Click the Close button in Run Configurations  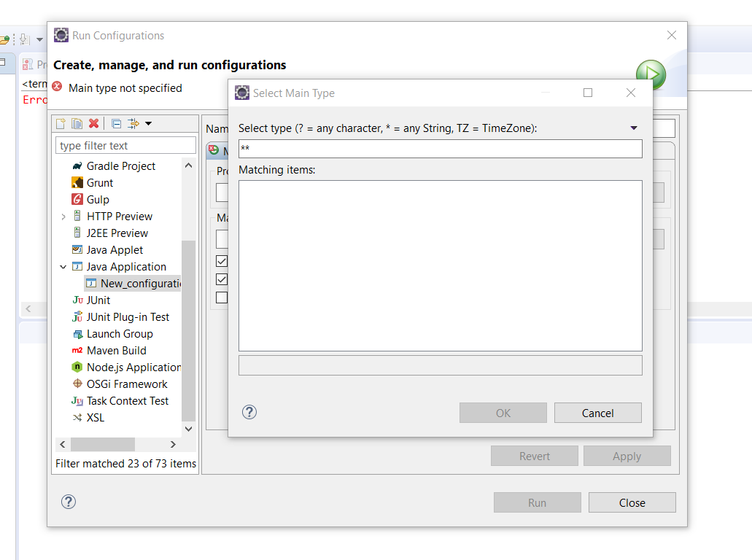click(x=632, y=502)
